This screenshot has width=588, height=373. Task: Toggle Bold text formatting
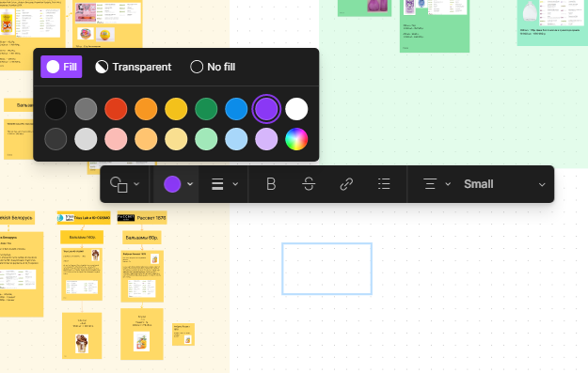pos(271,184)
